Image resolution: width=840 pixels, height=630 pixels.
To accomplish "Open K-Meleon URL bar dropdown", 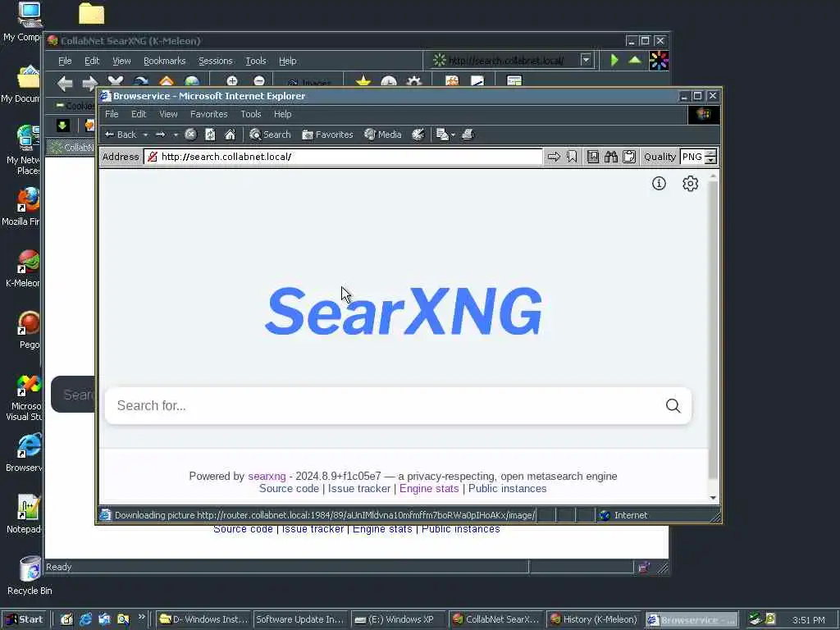I will pyautogui.click(x=586, y=60).
